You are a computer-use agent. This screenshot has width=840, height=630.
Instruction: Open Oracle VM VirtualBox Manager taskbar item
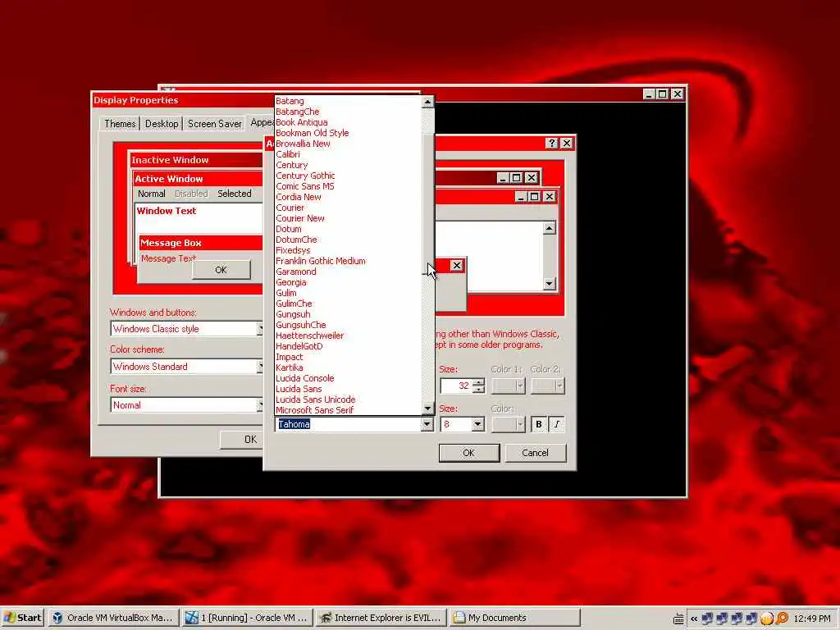[x=113, y=618]
